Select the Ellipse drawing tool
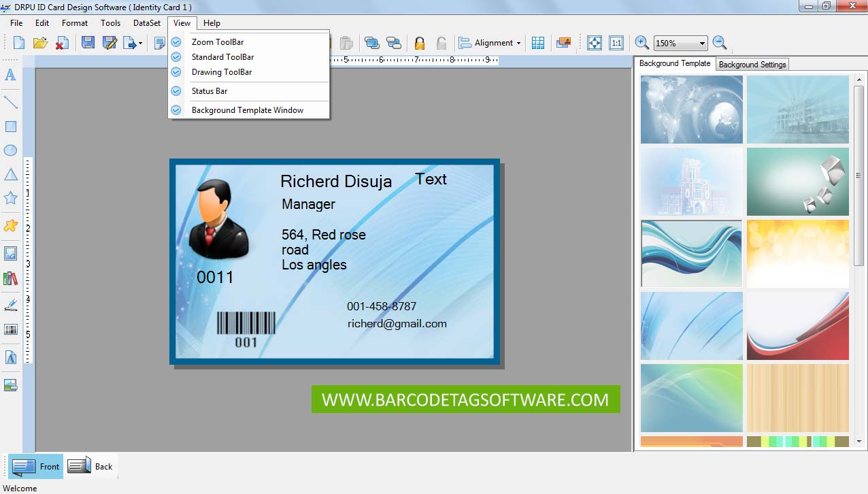The image size is (868, 494). [10, 150]
